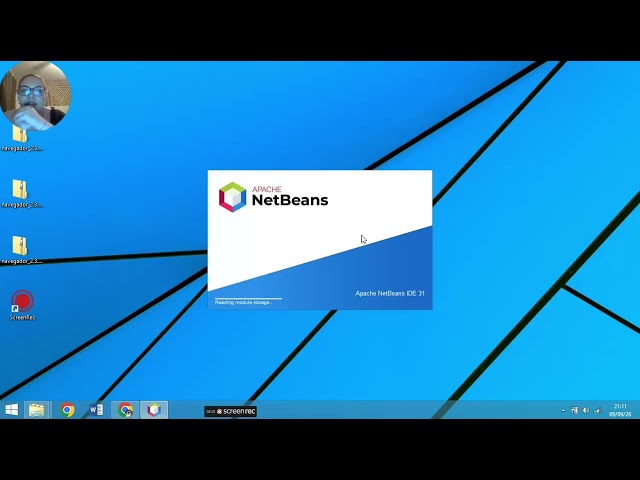Open the ScreenRec desktop shortcut
Viewport: 640px width, 480px height.
tap(22, 305)
